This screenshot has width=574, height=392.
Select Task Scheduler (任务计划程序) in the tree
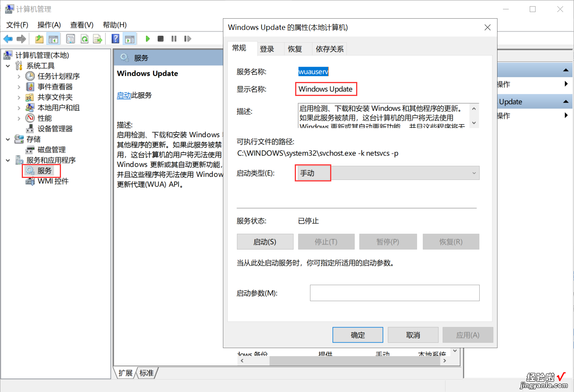[x=59, y=76]
